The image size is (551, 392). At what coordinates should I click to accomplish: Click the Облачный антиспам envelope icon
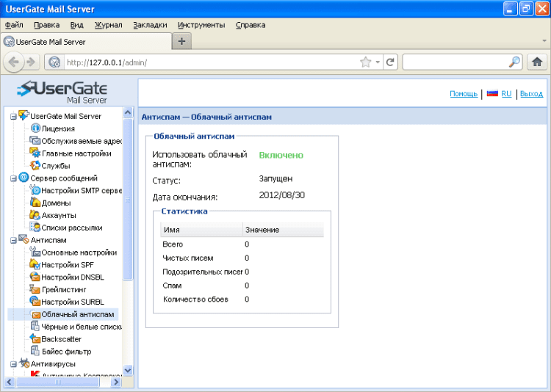[36, 314]
